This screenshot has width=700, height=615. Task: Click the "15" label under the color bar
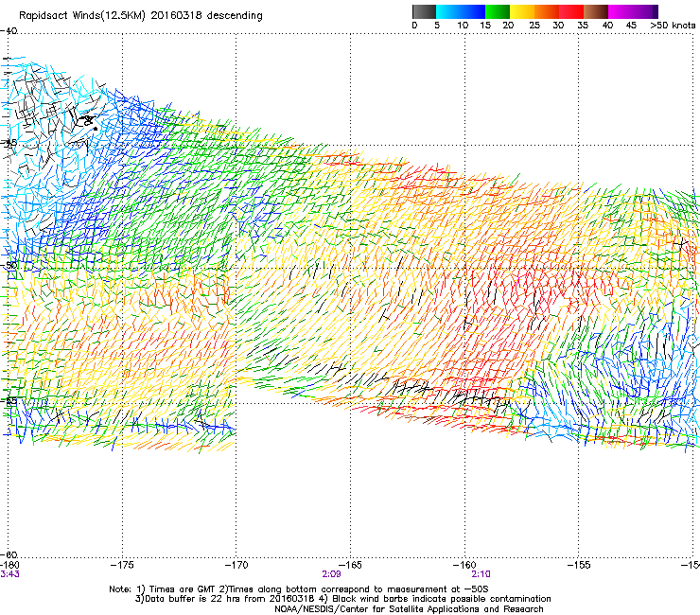pyautogui.click(x=485, y=26)
